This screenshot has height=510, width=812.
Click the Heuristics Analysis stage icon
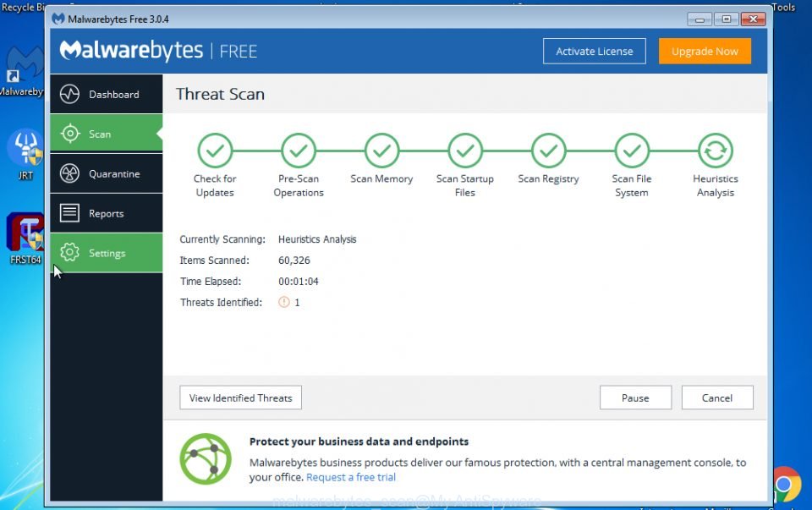pos(715,150)
